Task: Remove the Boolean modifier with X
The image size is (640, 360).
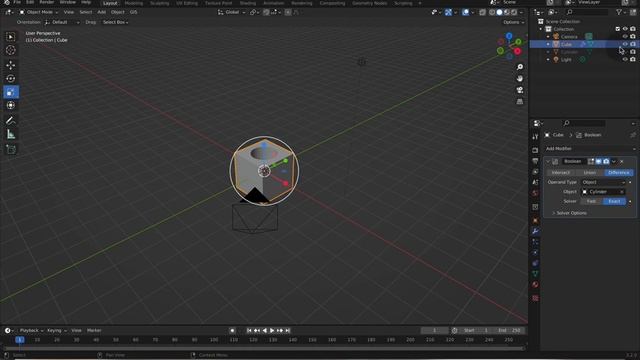Action: click(622, 162)
